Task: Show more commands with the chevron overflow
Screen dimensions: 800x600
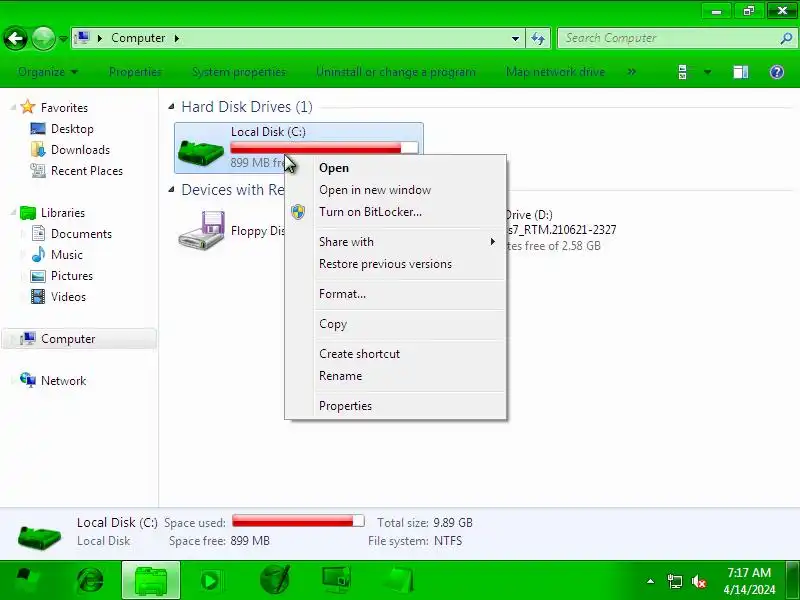Action: tap(632, 72)
